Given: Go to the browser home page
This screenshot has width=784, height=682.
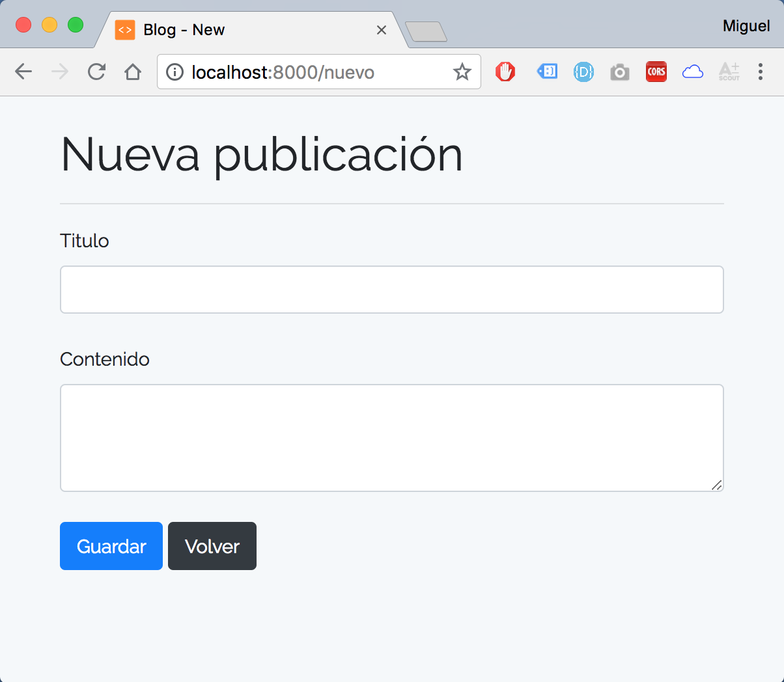Looking at the screenshot, I should click(133, 72).
